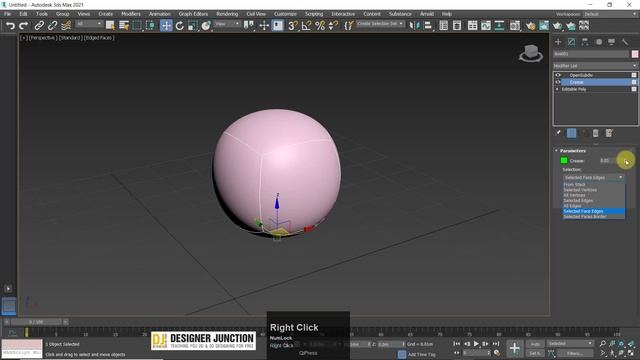Expand the Editable Poly stack entry
This screenshot has width=640, height=360.
tap(557, 89)
